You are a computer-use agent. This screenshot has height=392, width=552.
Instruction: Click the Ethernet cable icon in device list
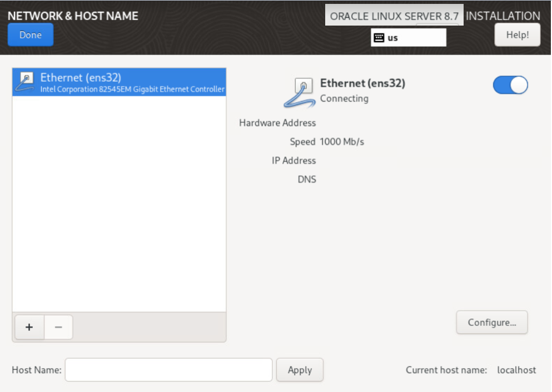point(24,81)
